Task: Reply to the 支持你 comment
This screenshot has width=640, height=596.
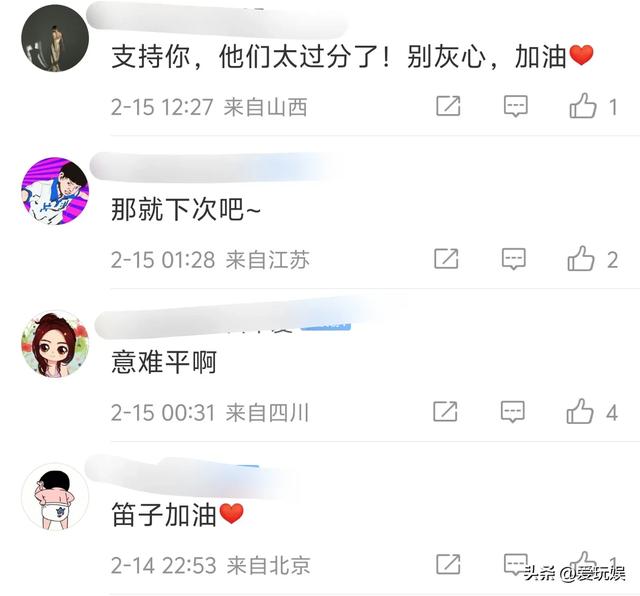Action: (516, 106)
